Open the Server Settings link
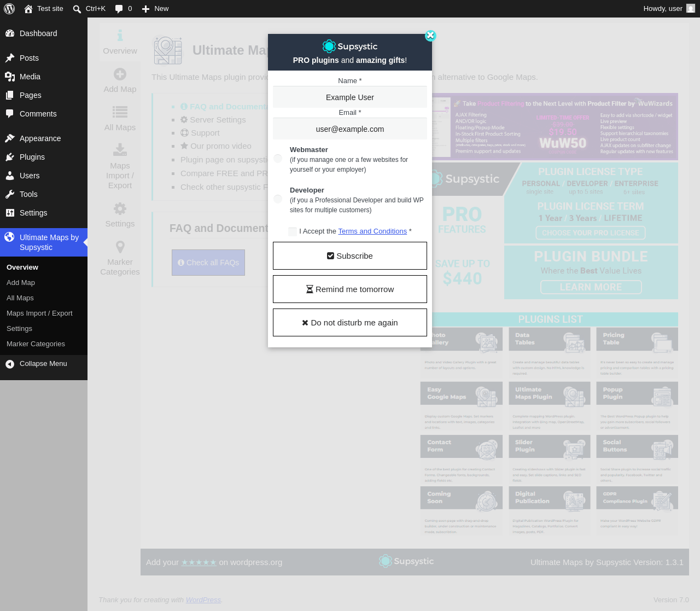 [x=213, y=120]
